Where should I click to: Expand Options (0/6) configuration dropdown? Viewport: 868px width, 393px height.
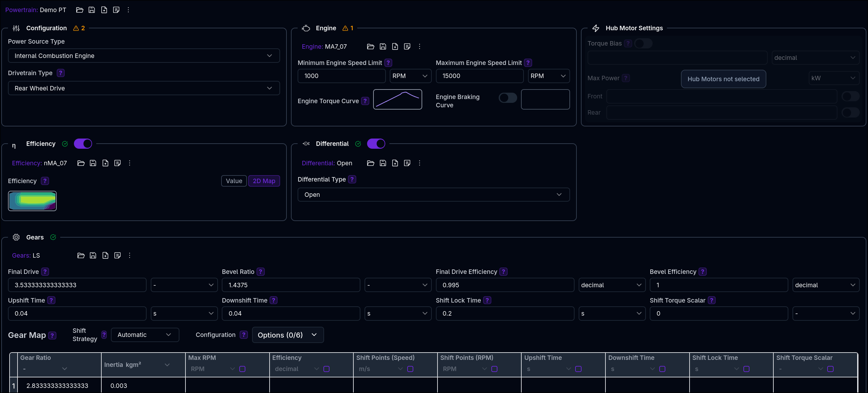[288, 335]
